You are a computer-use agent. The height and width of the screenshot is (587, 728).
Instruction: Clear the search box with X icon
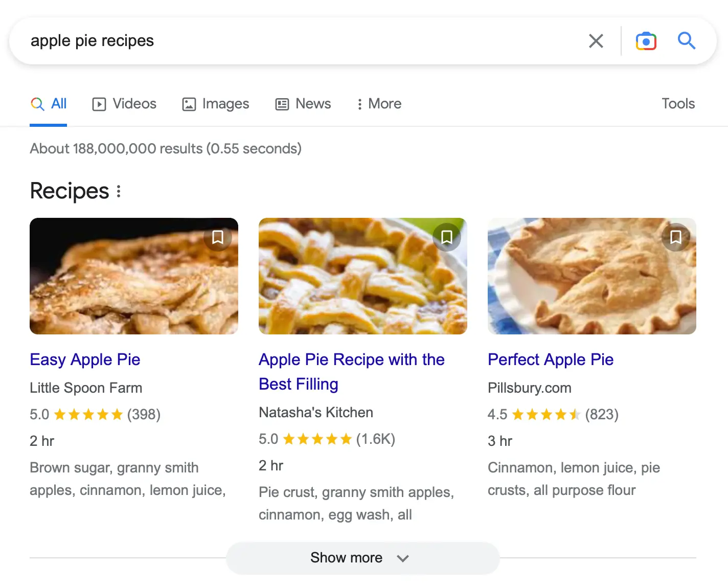596,41
